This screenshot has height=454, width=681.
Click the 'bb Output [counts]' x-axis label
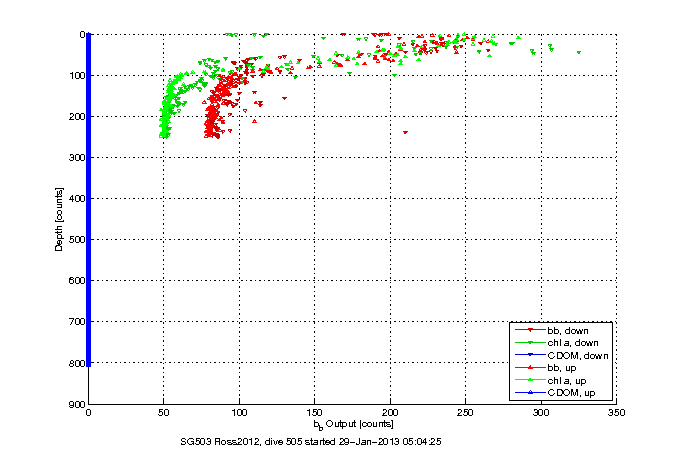tap(353, 424)
